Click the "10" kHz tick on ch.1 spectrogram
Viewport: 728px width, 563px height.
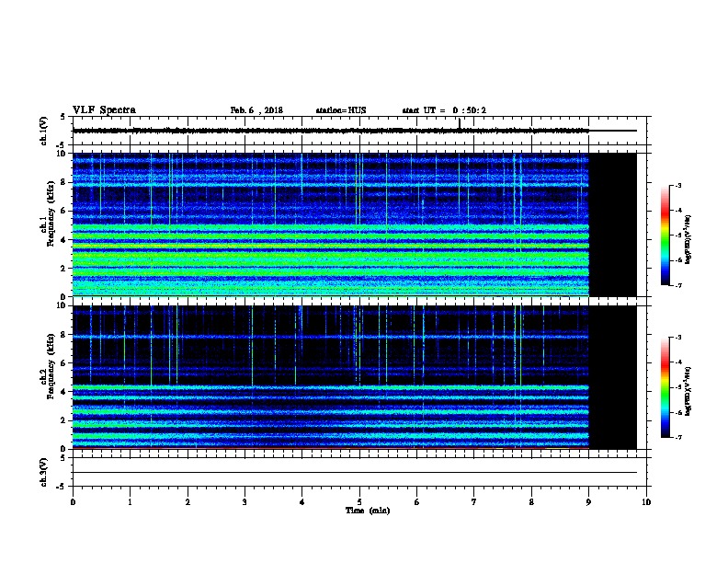coord(63,154)
